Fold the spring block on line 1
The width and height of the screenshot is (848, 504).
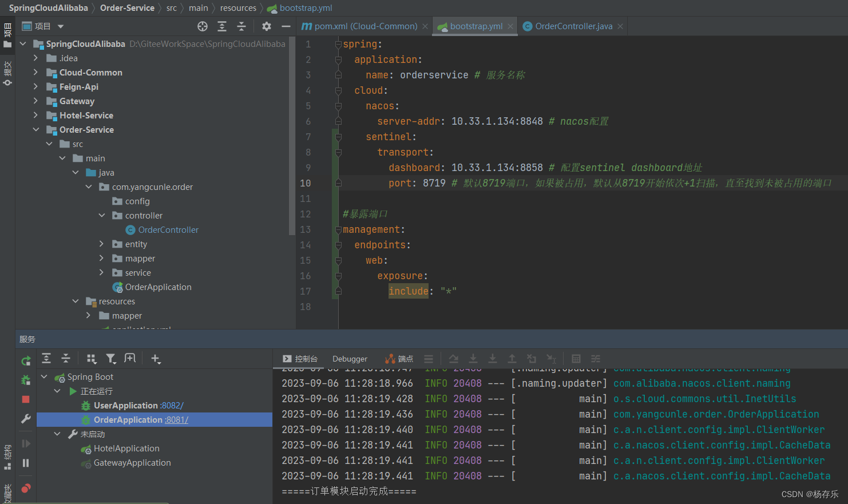click(x=338, y=44)
